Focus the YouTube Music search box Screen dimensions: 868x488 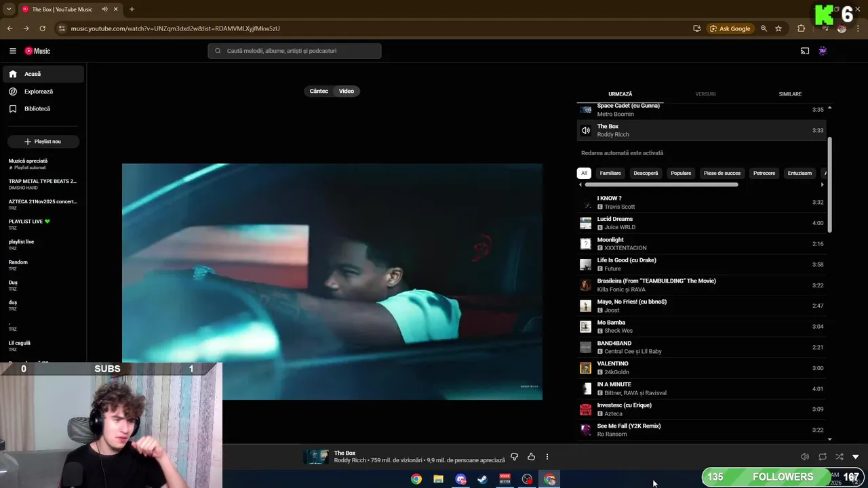pyautogui.click(x=294, y=51)
